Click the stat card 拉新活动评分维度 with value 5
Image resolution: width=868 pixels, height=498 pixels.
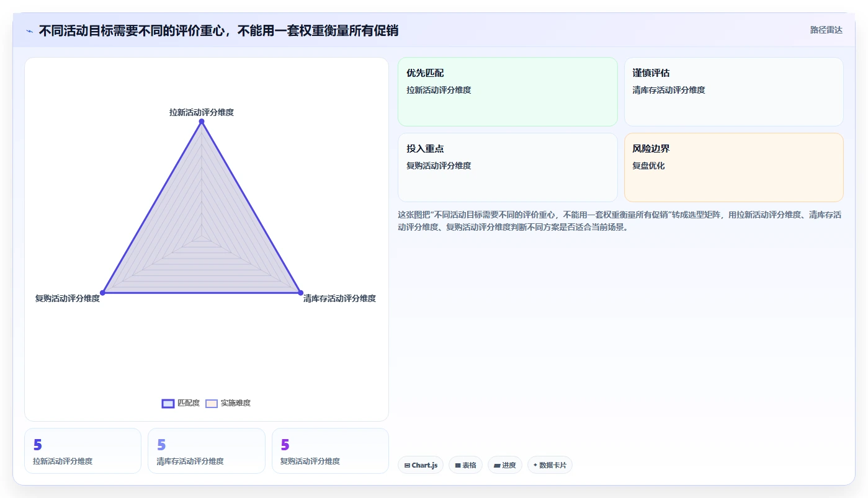[83, 451]
